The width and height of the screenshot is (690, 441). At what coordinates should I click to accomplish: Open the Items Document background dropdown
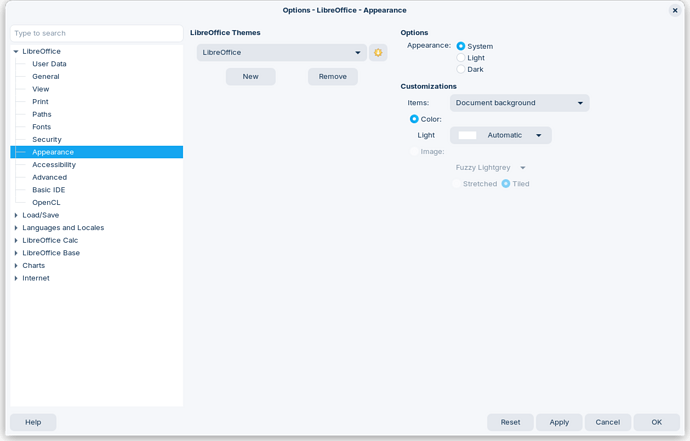click(x=519, y=103)
